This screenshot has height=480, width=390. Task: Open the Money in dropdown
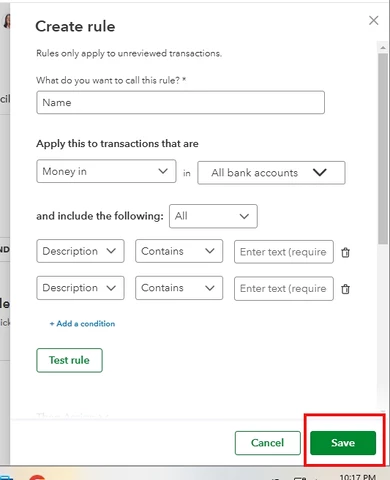click(x=106, y=171)
